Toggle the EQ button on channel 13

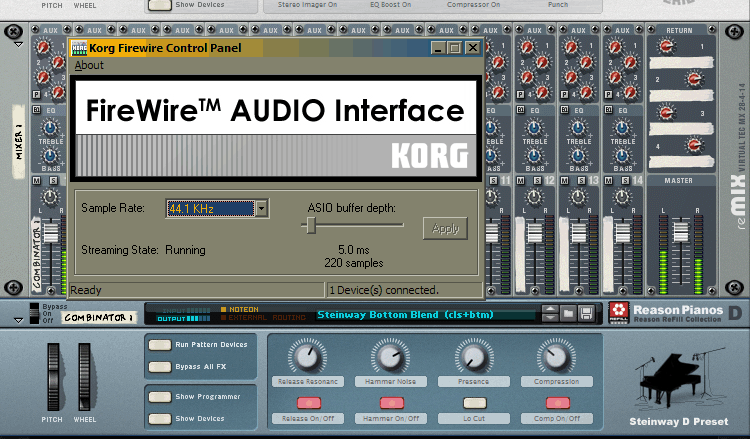coord(564,110)
